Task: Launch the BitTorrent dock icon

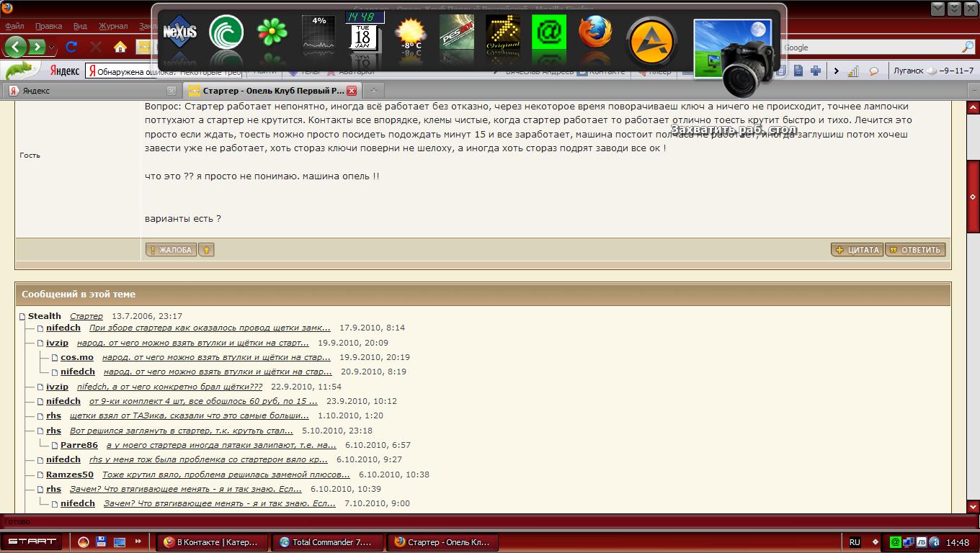Action: point(226,33)
